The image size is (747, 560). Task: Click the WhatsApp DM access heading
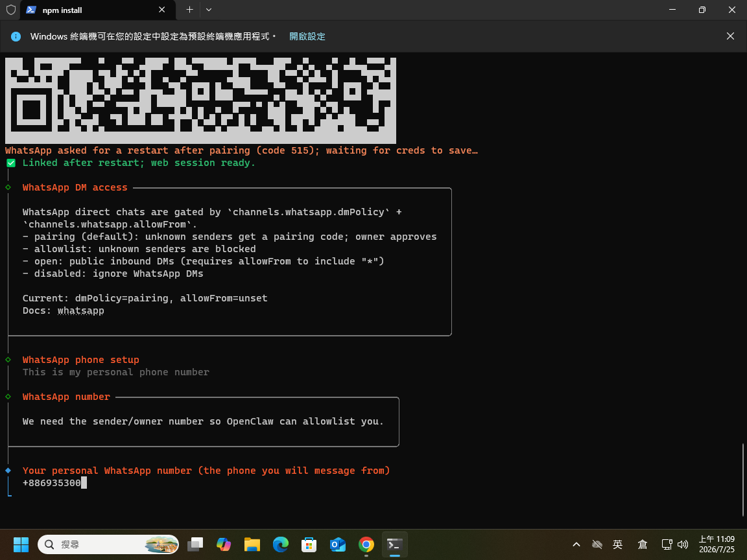click(x=75, y=187)
